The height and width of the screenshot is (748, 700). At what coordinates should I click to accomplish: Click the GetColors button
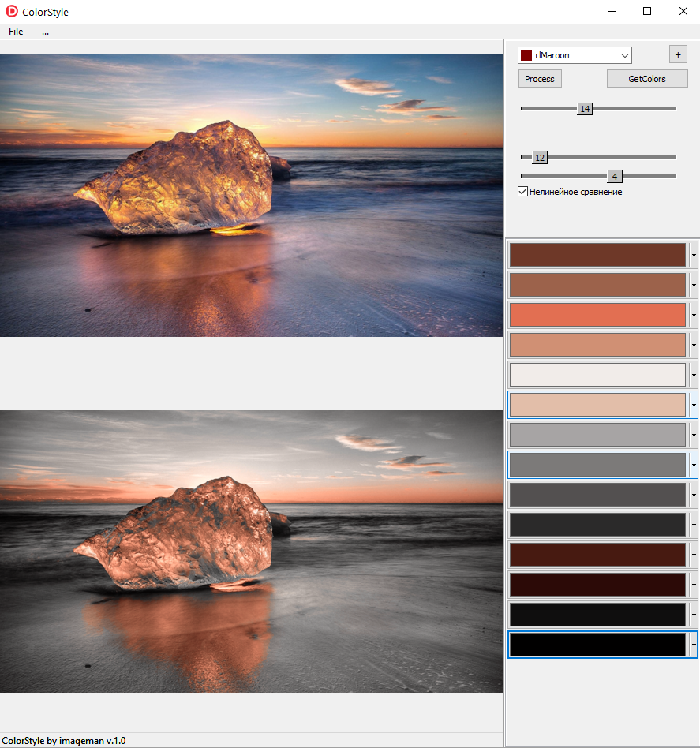[647, 79]
